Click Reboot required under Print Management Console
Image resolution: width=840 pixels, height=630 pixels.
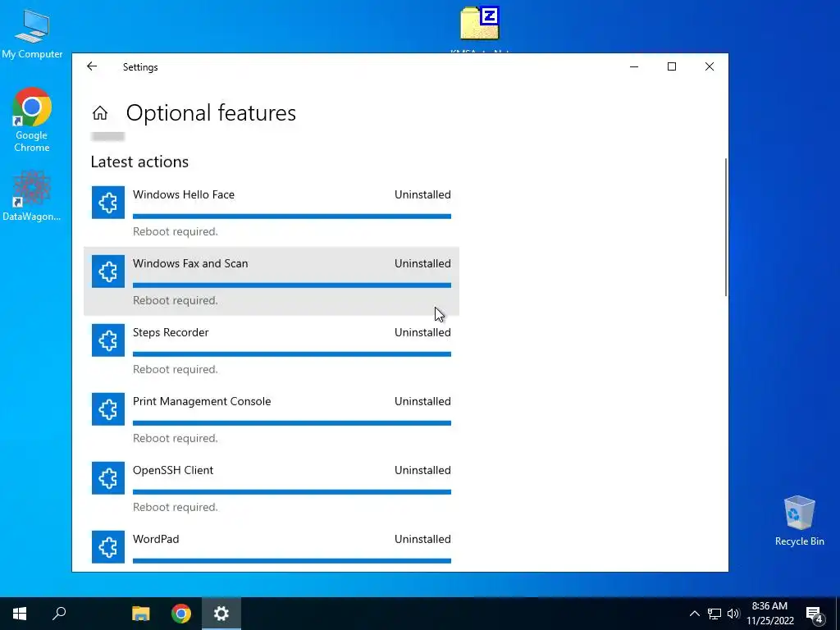(176, 438)
